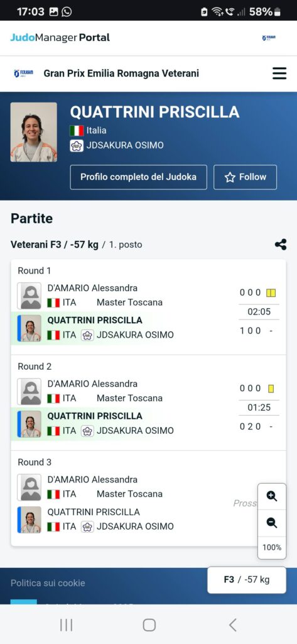Open the F3 / -57 kg category selector
The height and width of the screenshot is (644, 297).
[247, 579]
